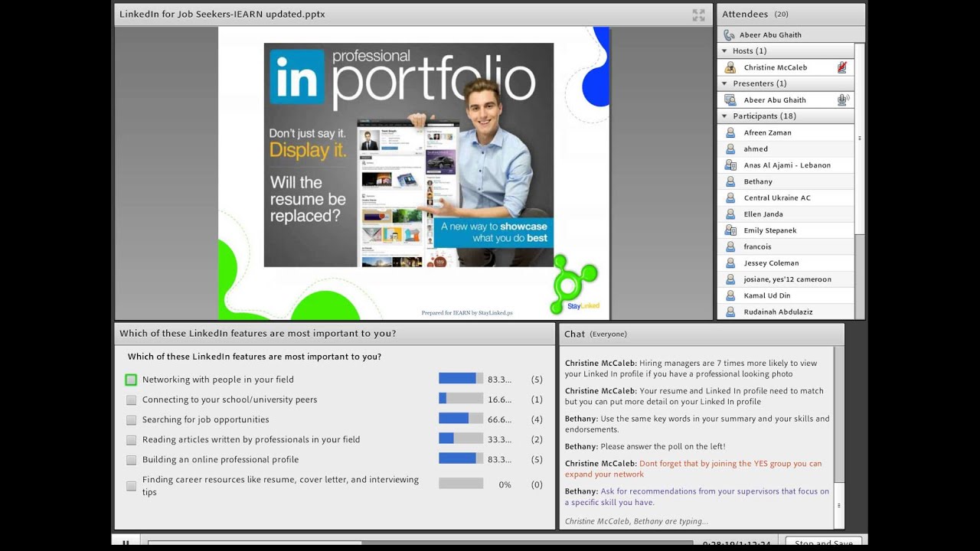Screen dimensions: 980x551
Task: Click Christine's red chat message about the YES group
Action: 693,469
